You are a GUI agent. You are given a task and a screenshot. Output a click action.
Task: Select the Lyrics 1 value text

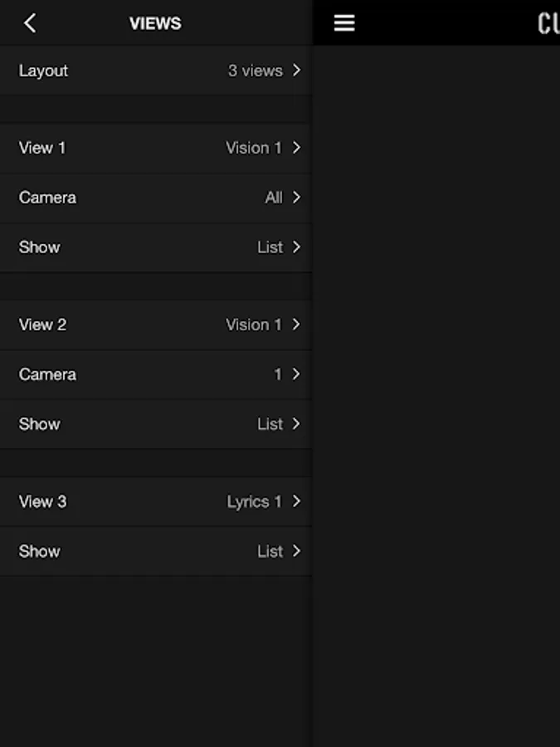(x=254, y=501)
